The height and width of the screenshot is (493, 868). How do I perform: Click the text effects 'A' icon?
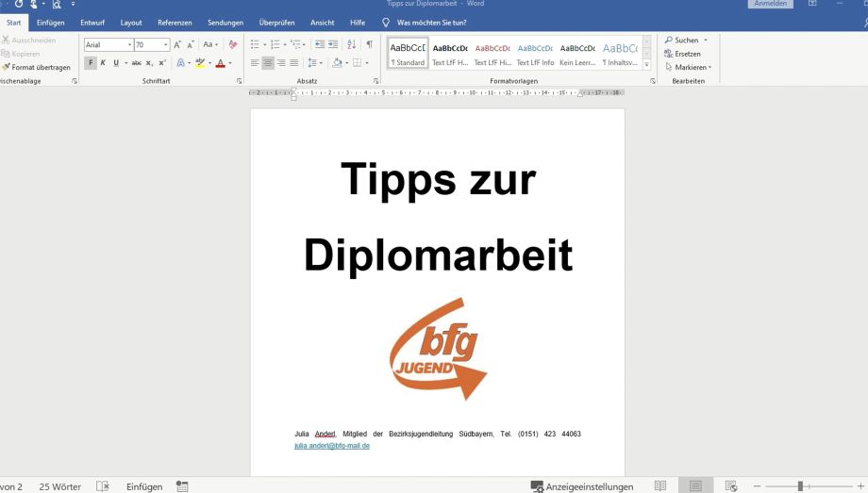[180, 63]
